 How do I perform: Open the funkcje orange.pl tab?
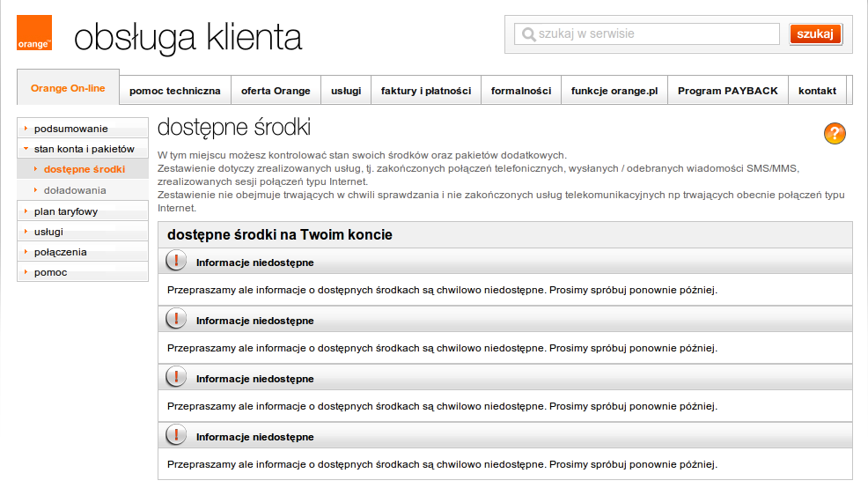click(x=614, y=90)
